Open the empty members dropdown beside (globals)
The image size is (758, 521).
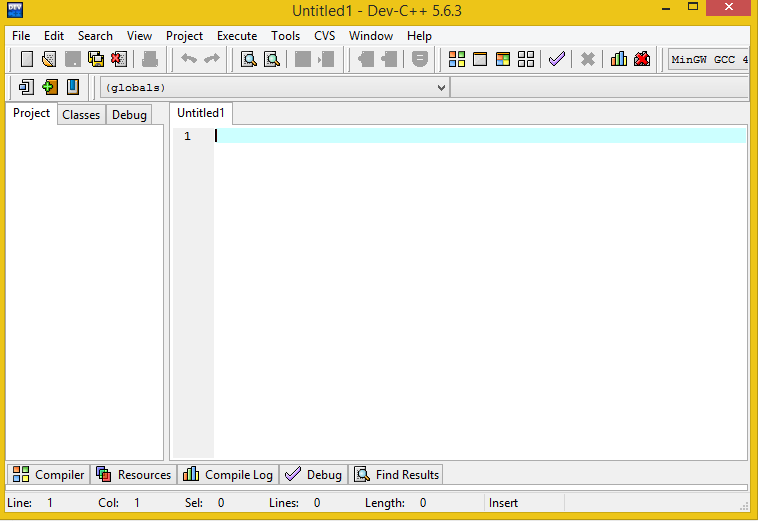599,87
